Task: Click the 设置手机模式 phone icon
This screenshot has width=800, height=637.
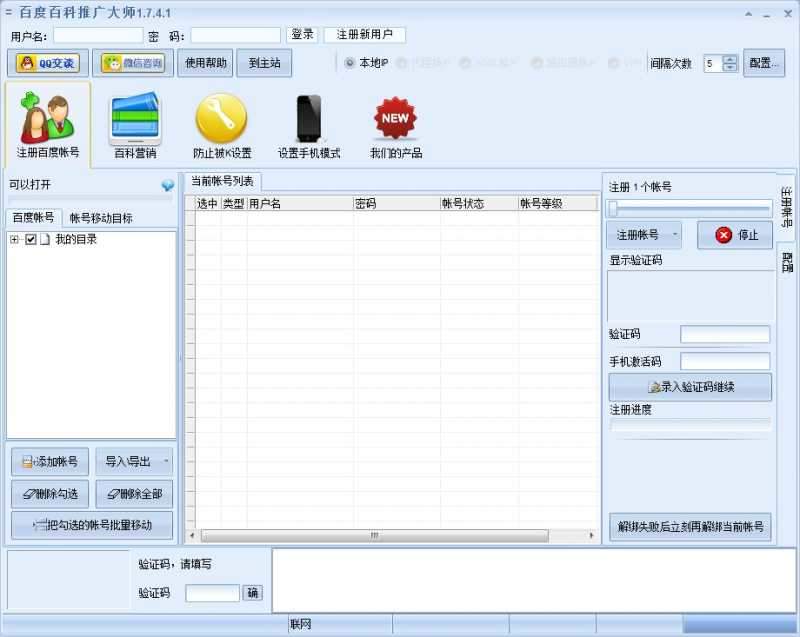Action: tap(308, 123)
